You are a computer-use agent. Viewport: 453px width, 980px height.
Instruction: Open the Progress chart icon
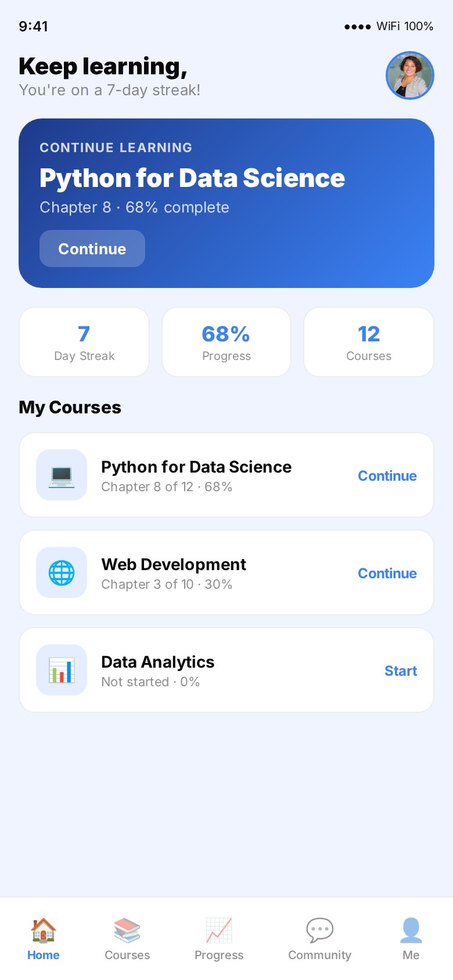[x=219, y=929]
